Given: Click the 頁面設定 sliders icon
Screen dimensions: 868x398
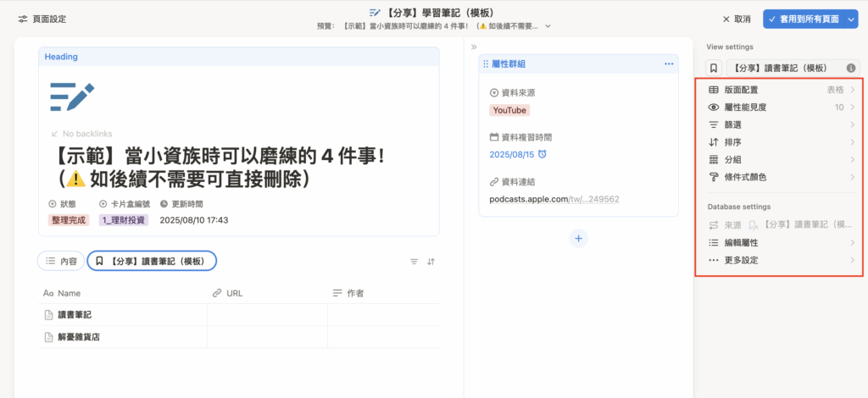Looking at the screenshot, I should 22,19.
